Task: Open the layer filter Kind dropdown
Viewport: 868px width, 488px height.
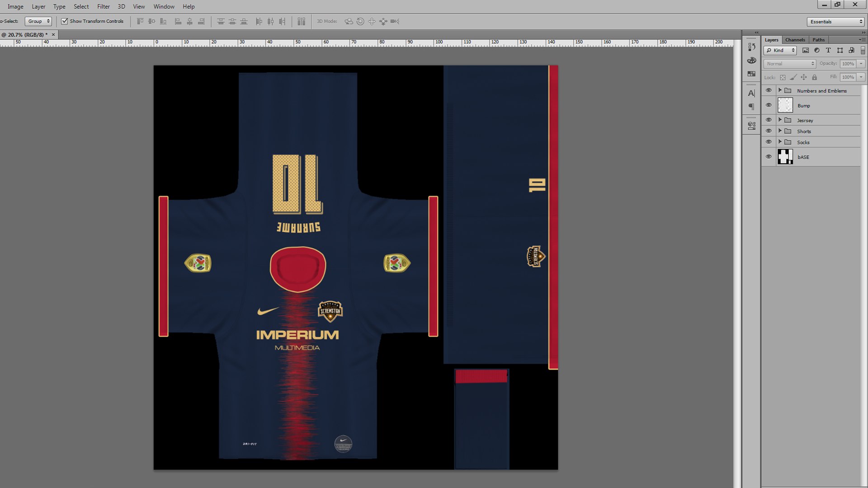Action: 780,50
